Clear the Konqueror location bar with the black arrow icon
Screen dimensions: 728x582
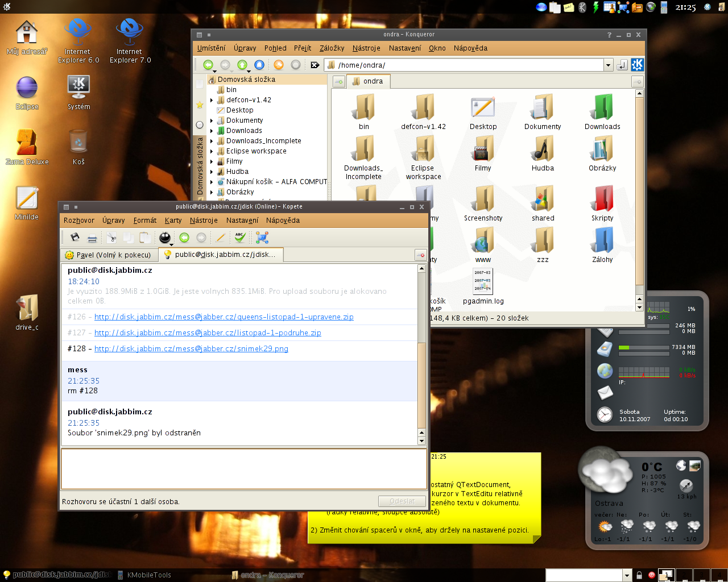(x=315, y=65)
